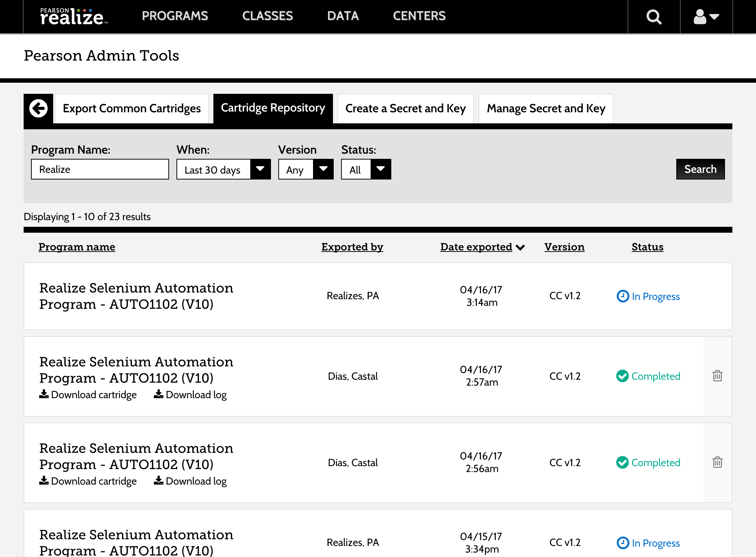756x557 pixels.
Task: Click the Program Name input field
Action: pyautogui.click(x=100, y=170)
